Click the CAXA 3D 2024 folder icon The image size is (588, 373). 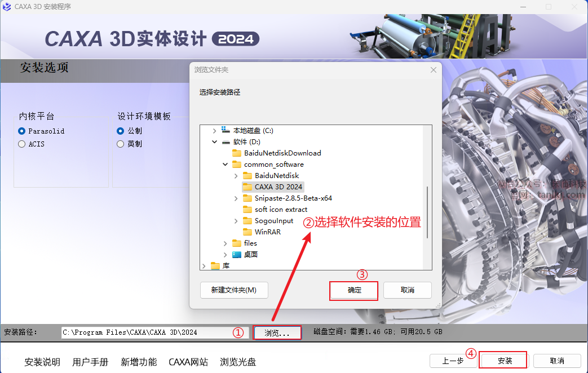coord(247,186)
